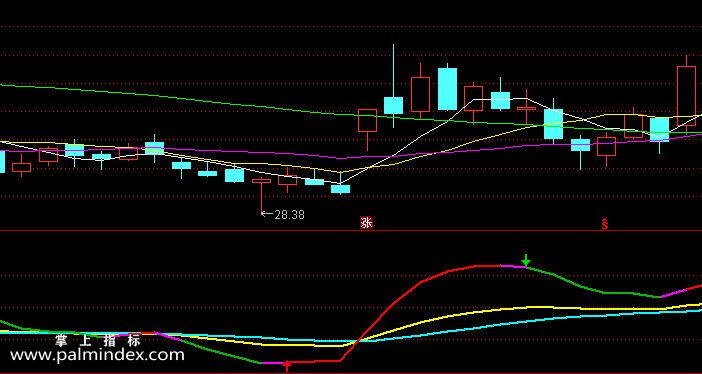
Task: Click the red up arrow buy signal
Action: (x=287, y=366)
